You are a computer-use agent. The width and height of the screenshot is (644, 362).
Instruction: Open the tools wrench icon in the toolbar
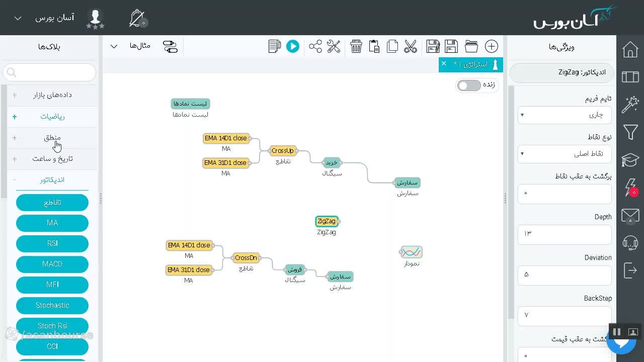pos(334,47)
